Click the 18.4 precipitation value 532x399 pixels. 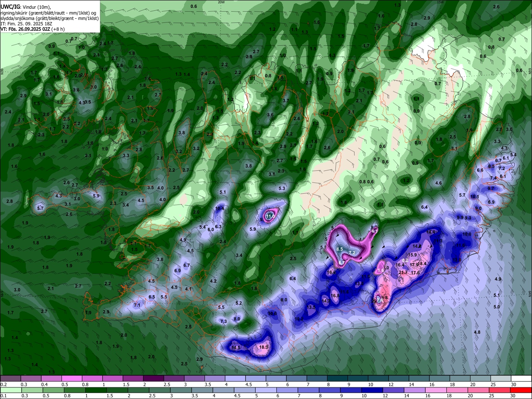tap(423, 264)
